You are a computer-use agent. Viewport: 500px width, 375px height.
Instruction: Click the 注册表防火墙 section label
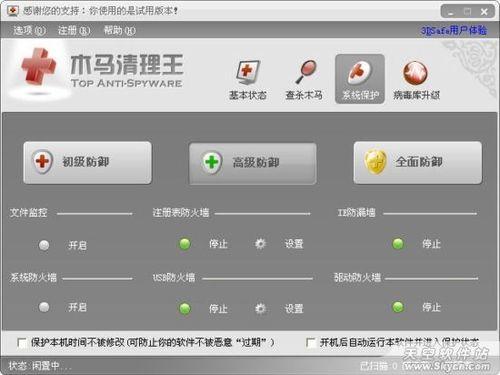tap(181, 213)
